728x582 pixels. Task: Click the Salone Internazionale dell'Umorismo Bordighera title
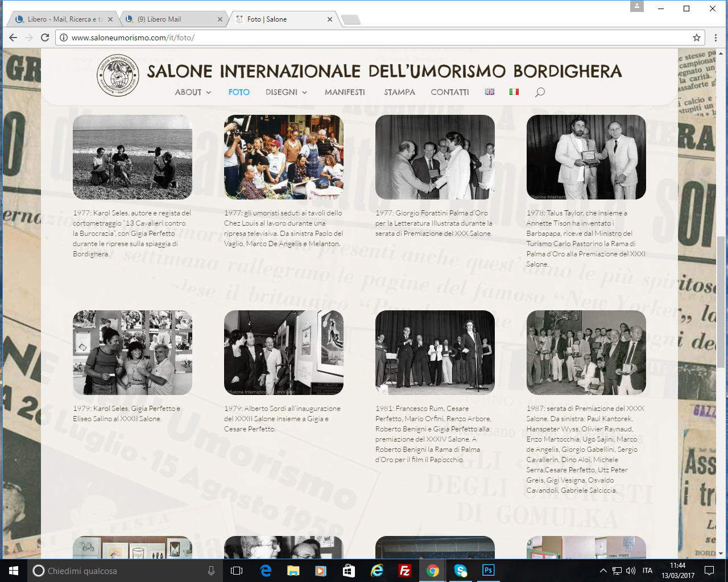(384, 71)
